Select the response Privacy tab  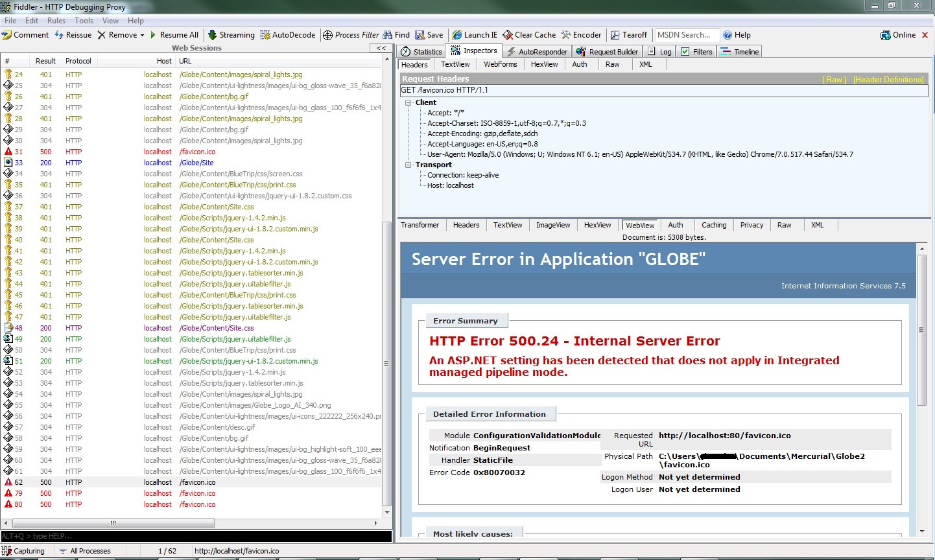[752, 225]
